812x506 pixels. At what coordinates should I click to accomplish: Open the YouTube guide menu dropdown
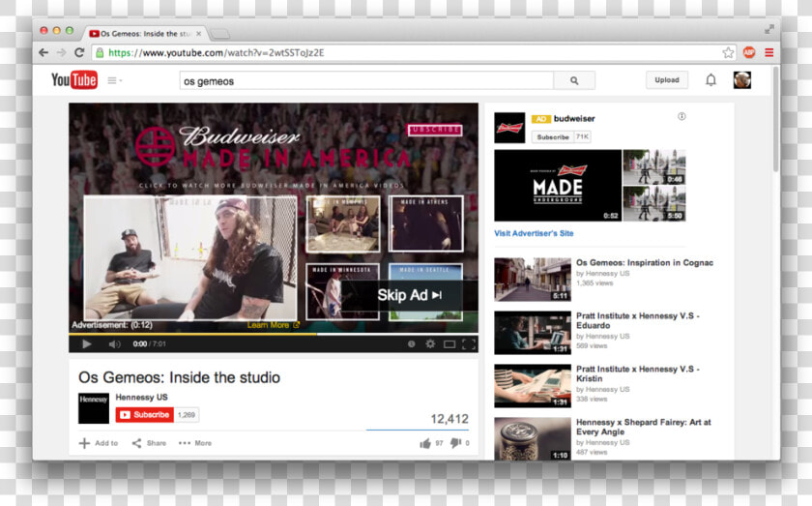pyautogui.click(x=114, y=80)
